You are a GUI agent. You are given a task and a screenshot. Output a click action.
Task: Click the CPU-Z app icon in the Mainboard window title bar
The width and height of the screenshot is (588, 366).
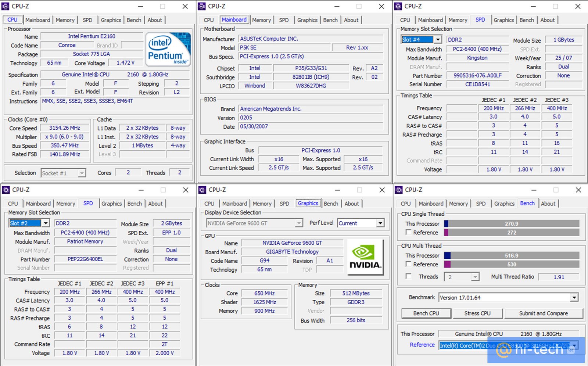click(202, 6)
